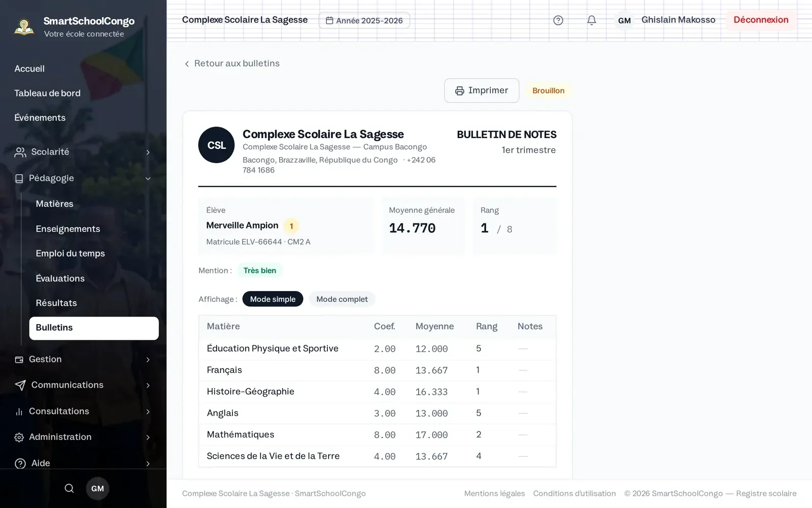Expand the Scolarité section chevron
Viewport: 812px width, 508px height.
(x=148, y=152)
